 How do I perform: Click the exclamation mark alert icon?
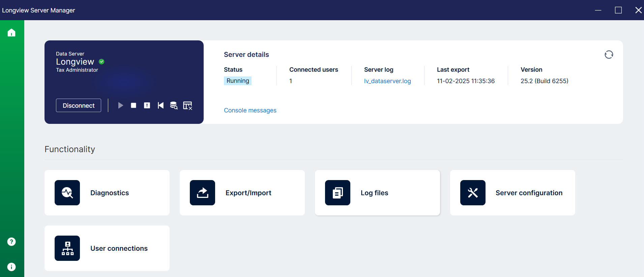pyautogui.click(x=147, y=106)
